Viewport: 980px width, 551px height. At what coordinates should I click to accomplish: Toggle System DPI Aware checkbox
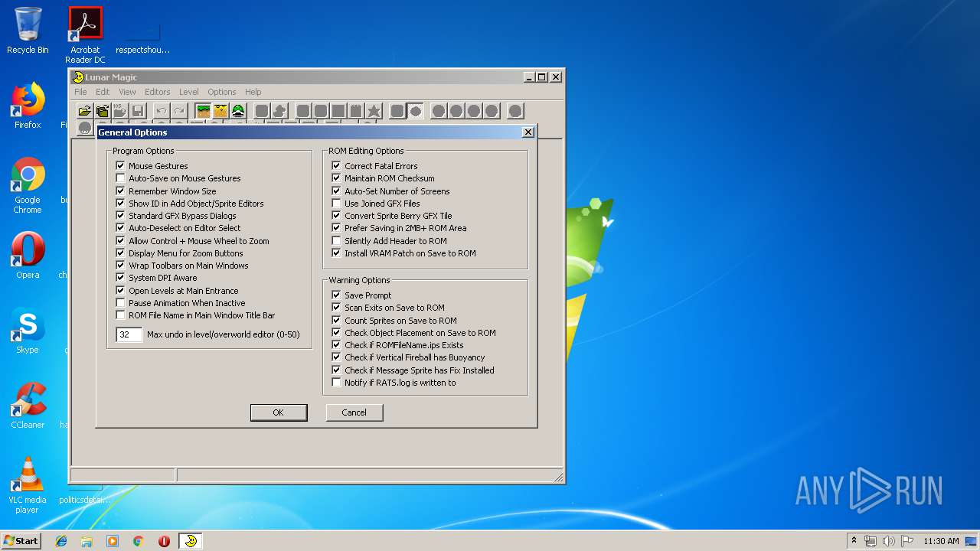point(120,278)
